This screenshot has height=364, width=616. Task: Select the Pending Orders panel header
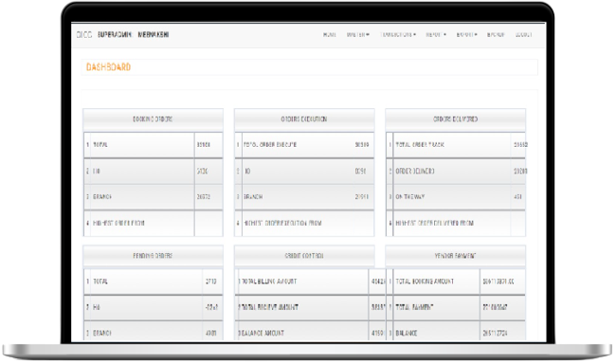click(x=153, y=256)
